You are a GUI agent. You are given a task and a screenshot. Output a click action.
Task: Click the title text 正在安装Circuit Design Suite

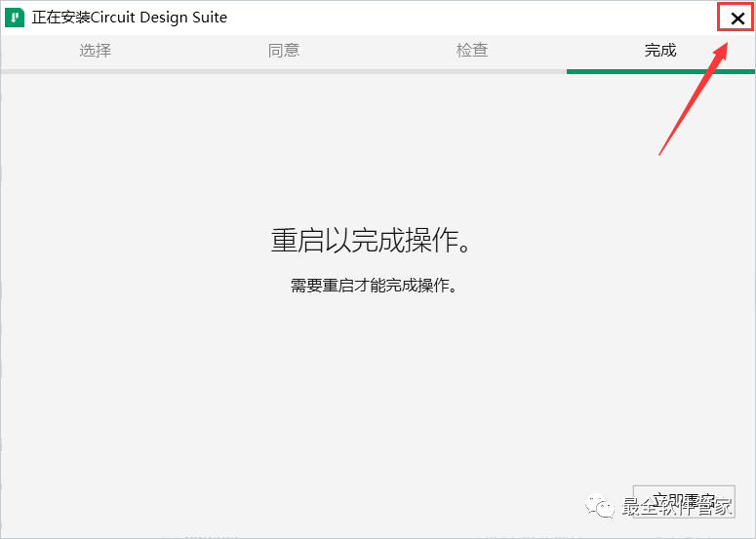pos(129,18)
